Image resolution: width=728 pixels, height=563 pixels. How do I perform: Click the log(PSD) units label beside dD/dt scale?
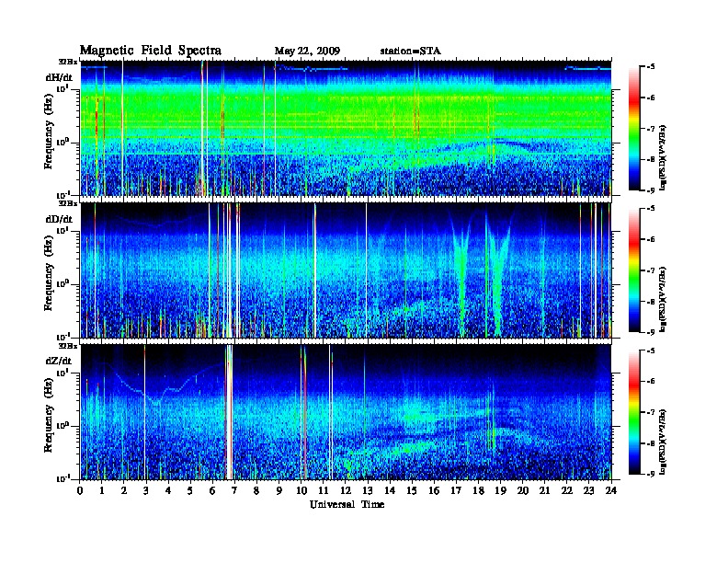pyautogui.click(x=663, y=299)
